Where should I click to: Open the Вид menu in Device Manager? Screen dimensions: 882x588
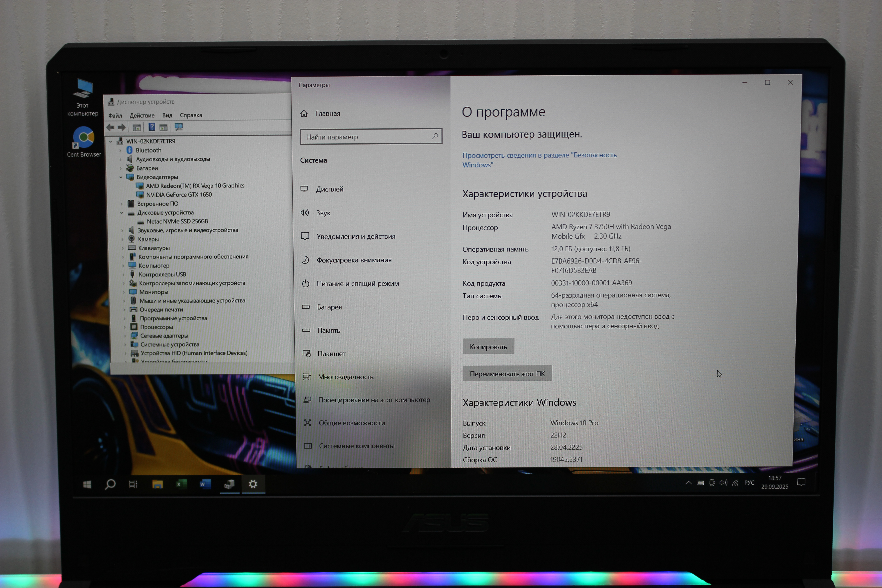(167, 116)
